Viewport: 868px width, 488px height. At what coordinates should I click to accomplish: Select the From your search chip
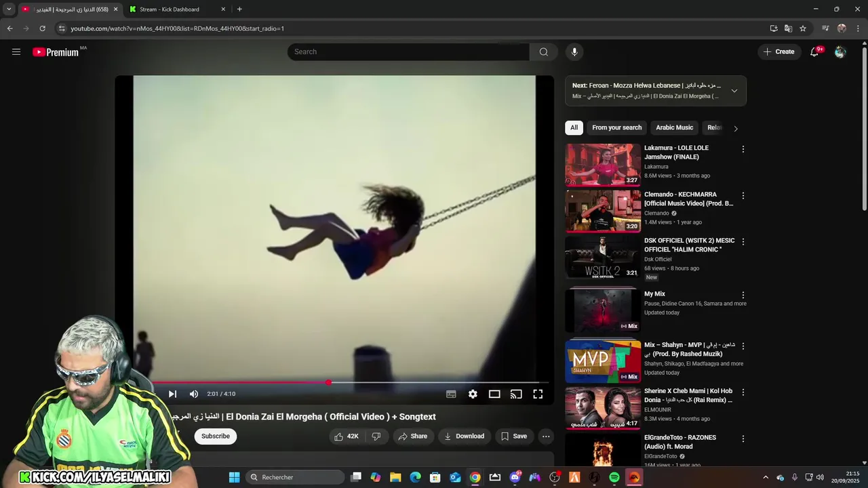point(616,127)
